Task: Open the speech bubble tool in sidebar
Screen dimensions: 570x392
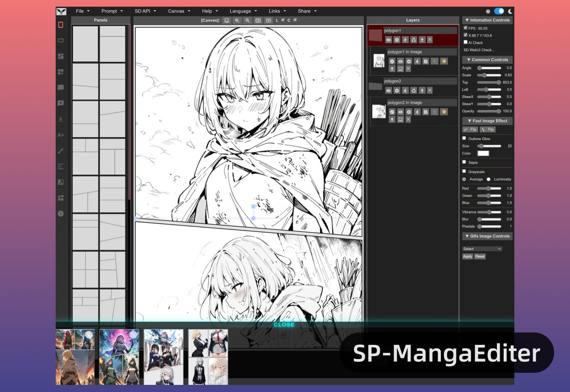Action: coord(61,87)
